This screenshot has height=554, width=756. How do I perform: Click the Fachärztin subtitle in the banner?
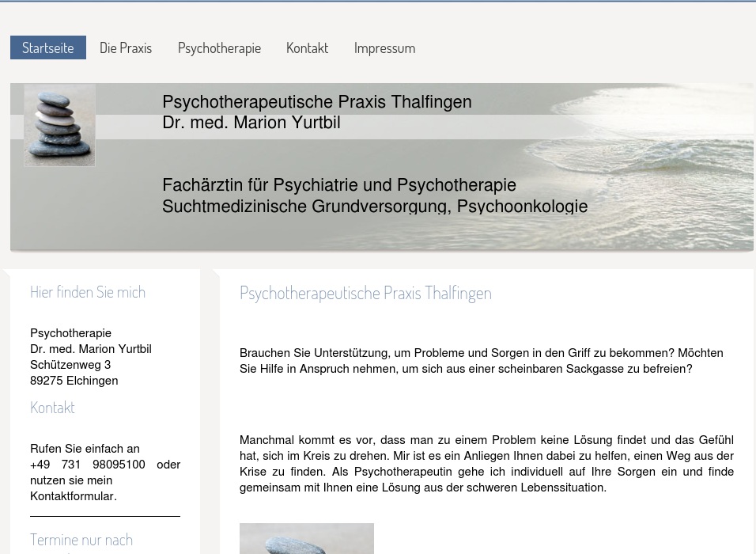pos(339,184)
